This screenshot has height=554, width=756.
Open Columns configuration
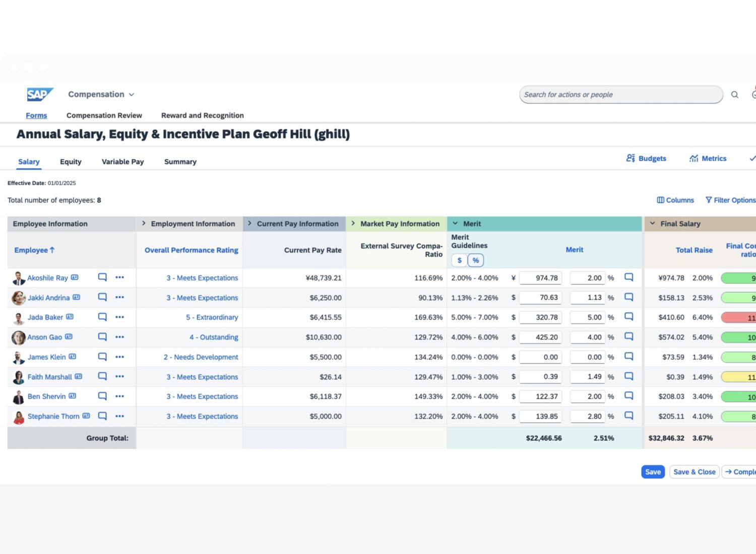pos(675,200)
